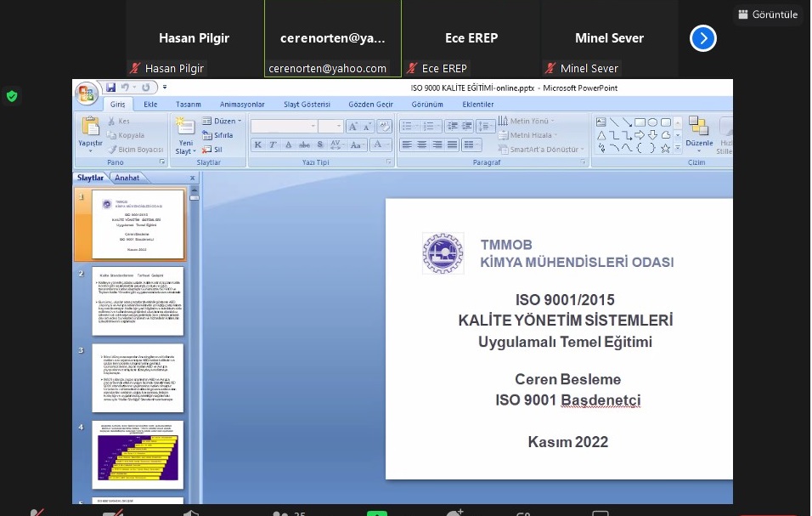Image resolution: width=812 pixels, height=516 pixels.
Task: Click the Yeni Slayt icon
Action: [x=184, y=127]
